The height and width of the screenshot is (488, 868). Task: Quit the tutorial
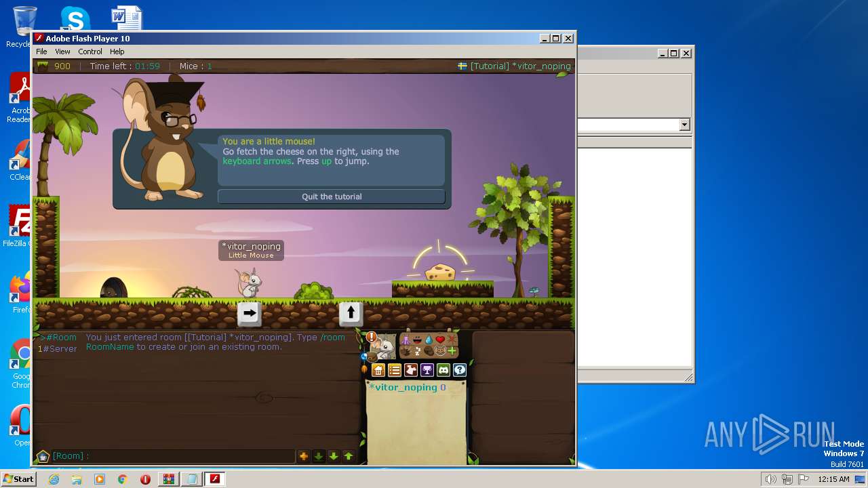click(332, 197)
